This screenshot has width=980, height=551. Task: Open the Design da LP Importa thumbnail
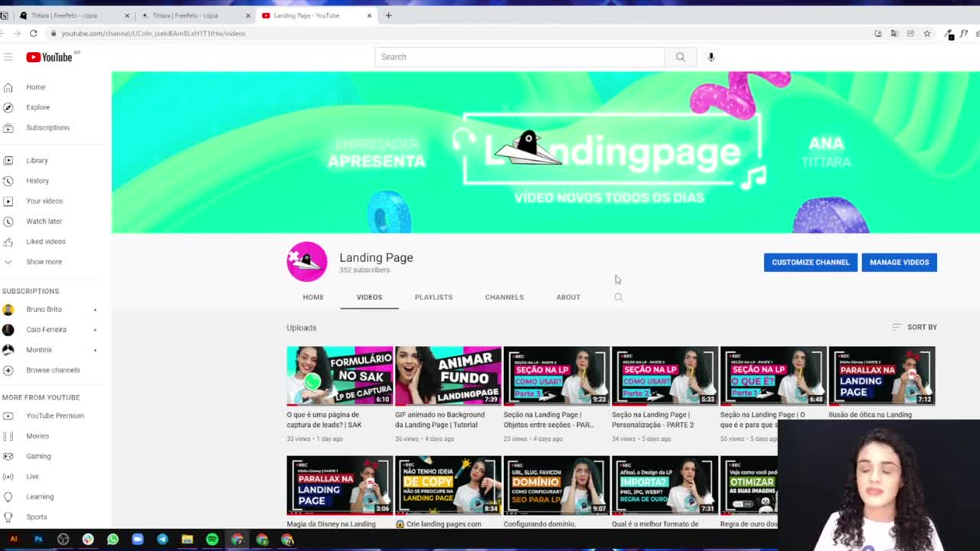665,485
